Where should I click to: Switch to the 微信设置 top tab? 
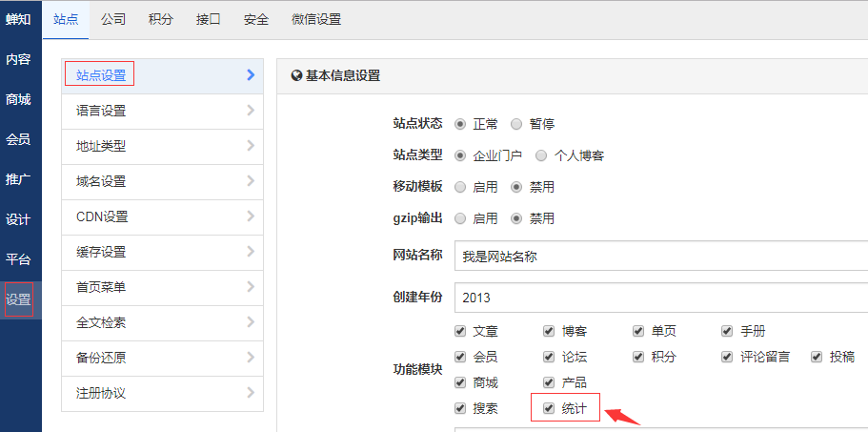tap(316, 19)
